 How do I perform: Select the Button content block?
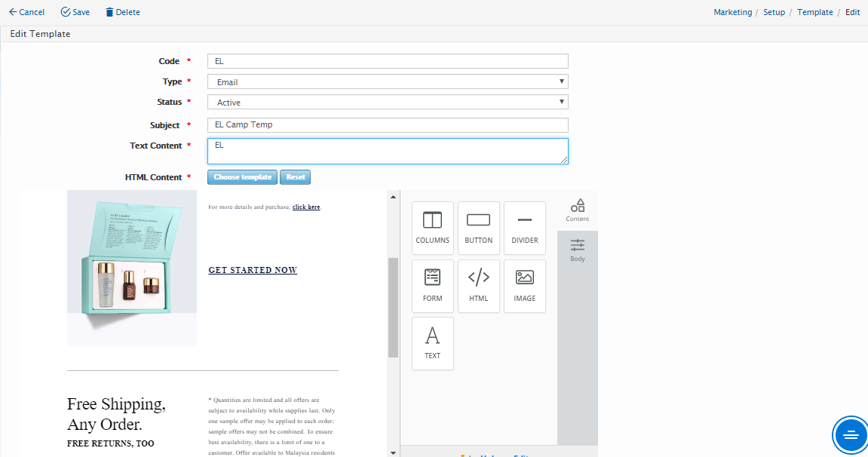pos(478,228)
